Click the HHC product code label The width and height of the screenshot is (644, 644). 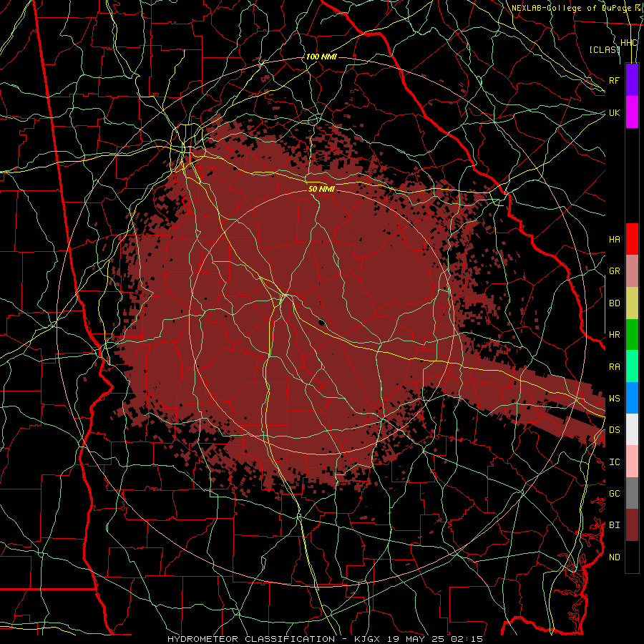point(628,43)
